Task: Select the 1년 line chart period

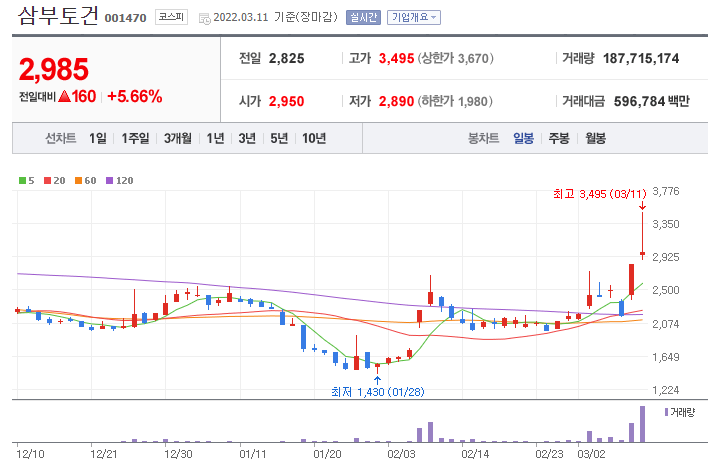Action: pyautogui.click(x=215, y=138)
